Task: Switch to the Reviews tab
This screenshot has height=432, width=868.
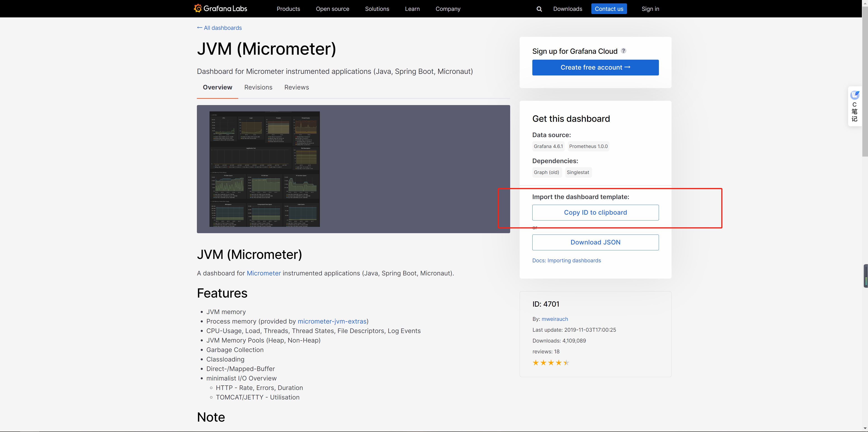Action: (297, 87)
